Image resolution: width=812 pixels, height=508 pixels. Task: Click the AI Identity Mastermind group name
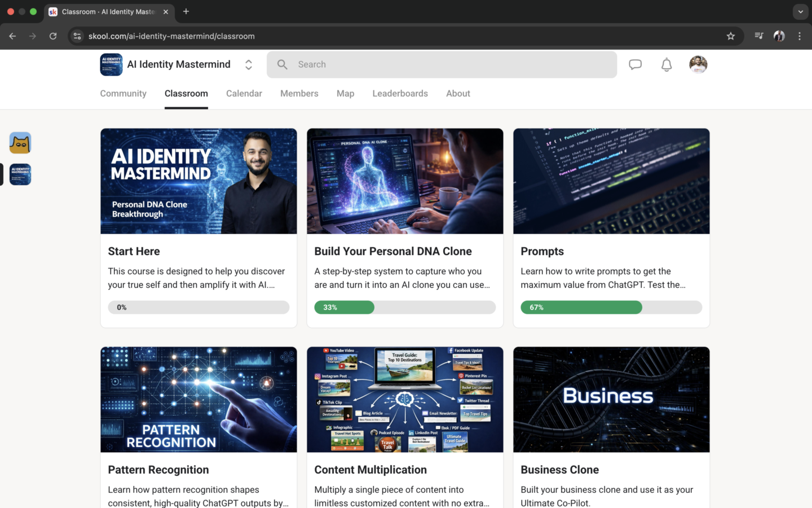click(x=179, y=64)
